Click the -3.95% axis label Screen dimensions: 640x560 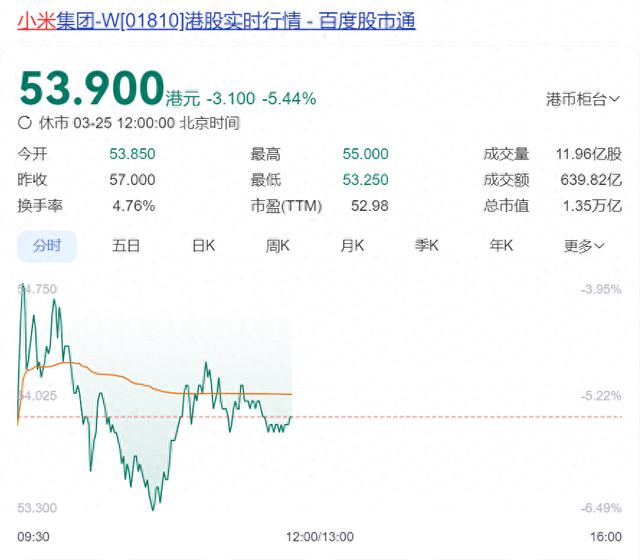point(601,289)
